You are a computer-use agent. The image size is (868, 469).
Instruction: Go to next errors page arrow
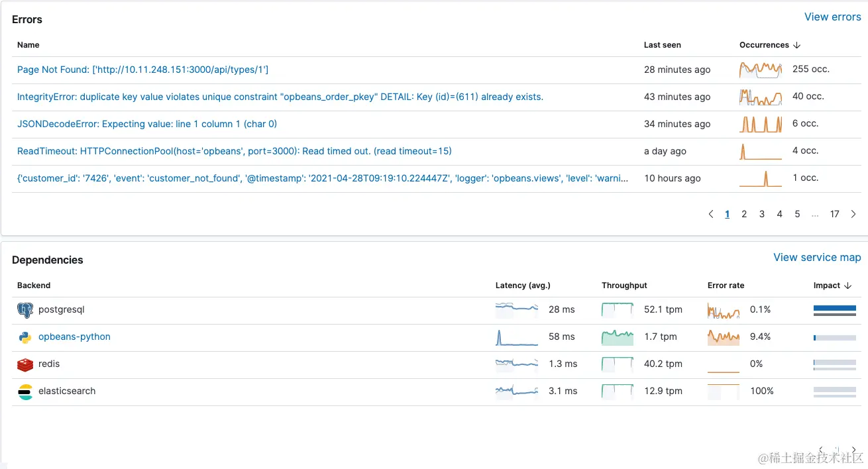(853, 214)
